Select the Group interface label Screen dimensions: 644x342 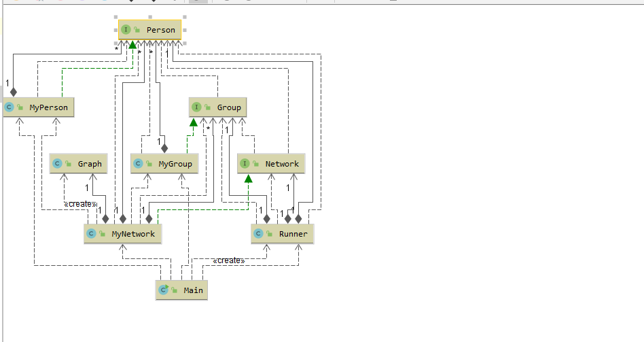[229, 107]
